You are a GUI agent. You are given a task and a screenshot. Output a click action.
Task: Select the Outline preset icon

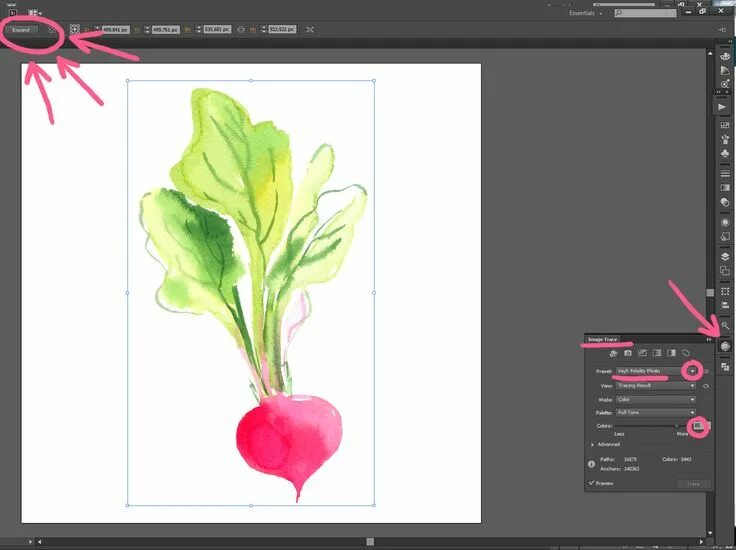click(686, 353)
